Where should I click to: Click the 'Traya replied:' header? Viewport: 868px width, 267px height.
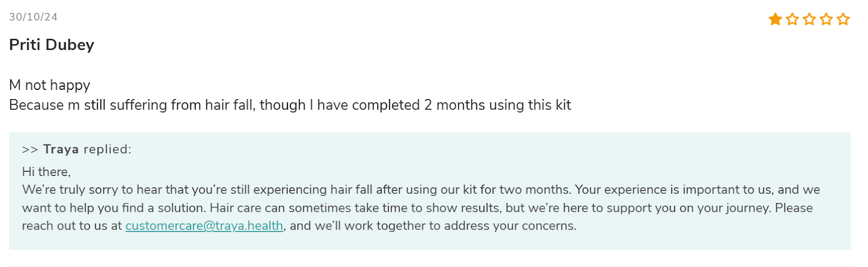[76, 149]
